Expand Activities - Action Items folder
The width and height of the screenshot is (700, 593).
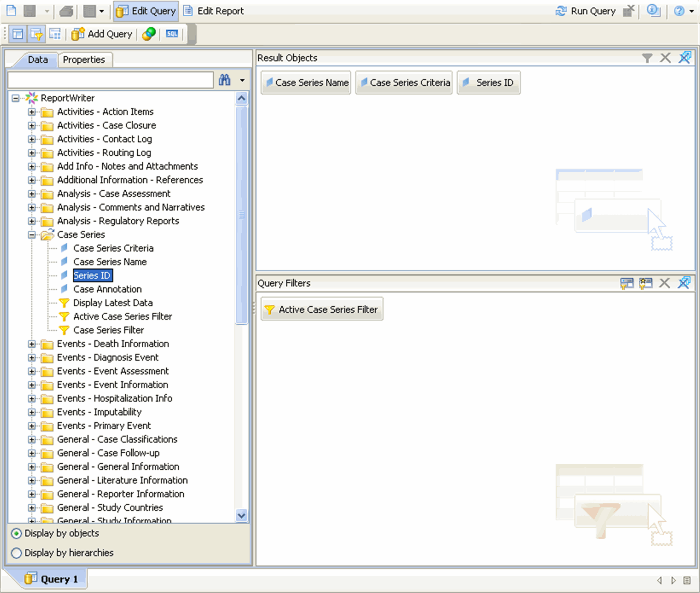coord(32,112)
